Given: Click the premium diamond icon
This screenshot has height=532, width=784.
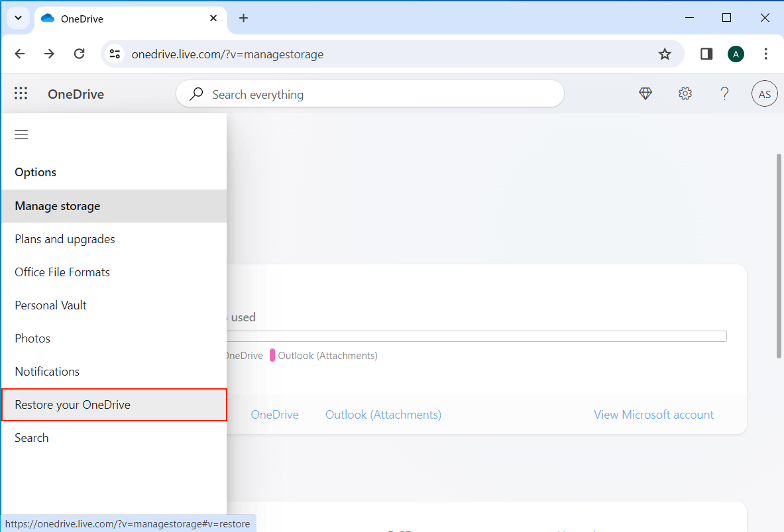Looking at the screenshot, I should point(645,93).
